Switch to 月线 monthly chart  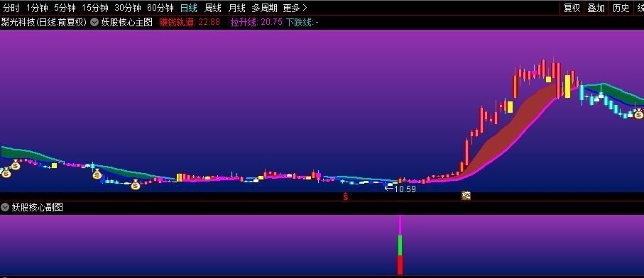coord(237,8)
